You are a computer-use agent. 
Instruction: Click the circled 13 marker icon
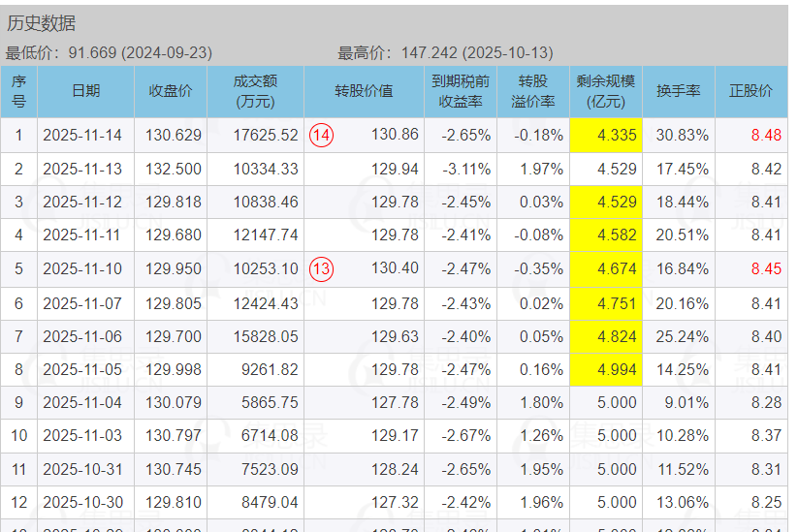[x=321, y=269]
